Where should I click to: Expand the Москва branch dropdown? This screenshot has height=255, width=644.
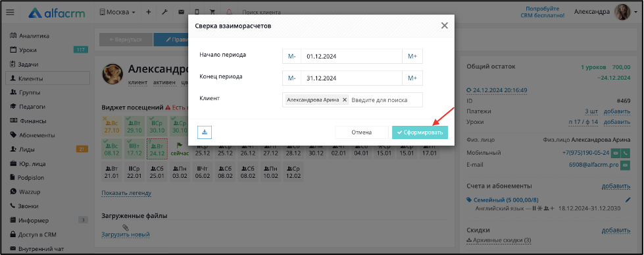click(118, 13)
